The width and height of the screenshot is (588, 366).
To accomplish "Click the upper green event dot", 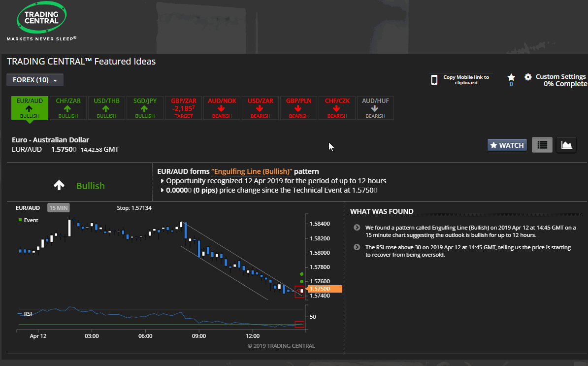I will [x=301, y=274].
